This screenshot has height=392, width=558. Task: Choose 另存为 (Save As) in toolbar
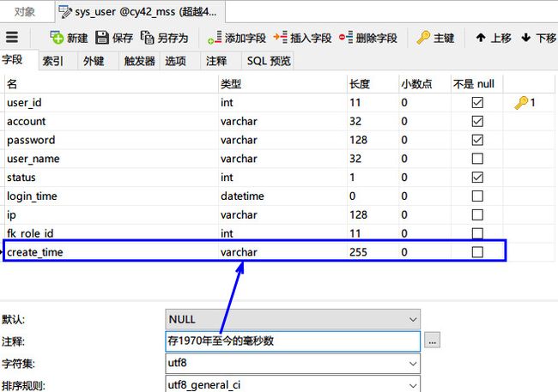pos(164,38)
